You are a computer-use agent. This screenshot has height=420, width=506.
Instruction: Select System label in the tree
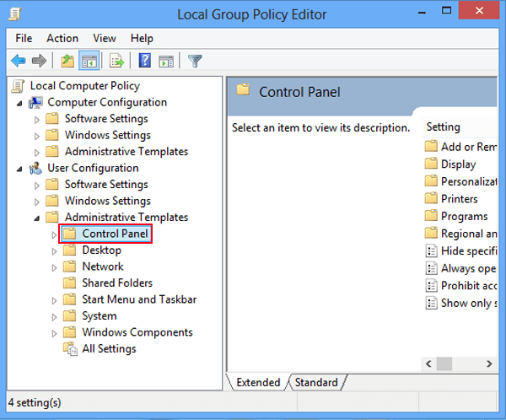[x=100, y=315]
